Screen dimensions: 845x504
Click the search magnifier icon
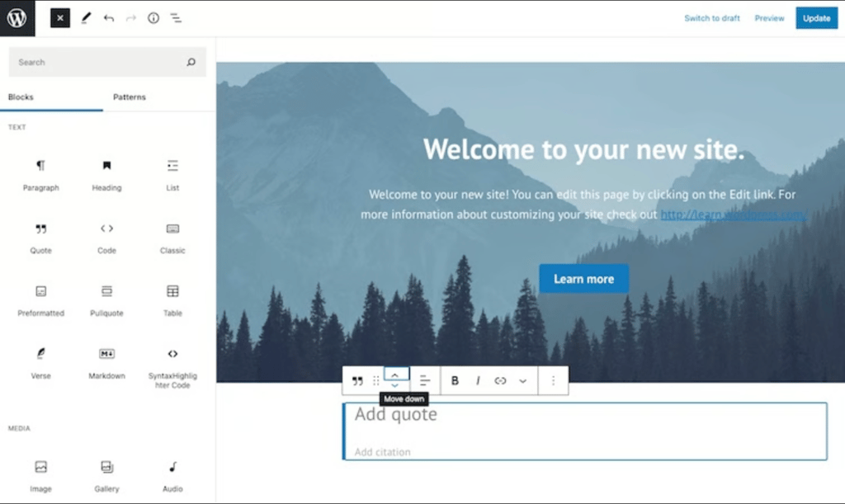191,62
